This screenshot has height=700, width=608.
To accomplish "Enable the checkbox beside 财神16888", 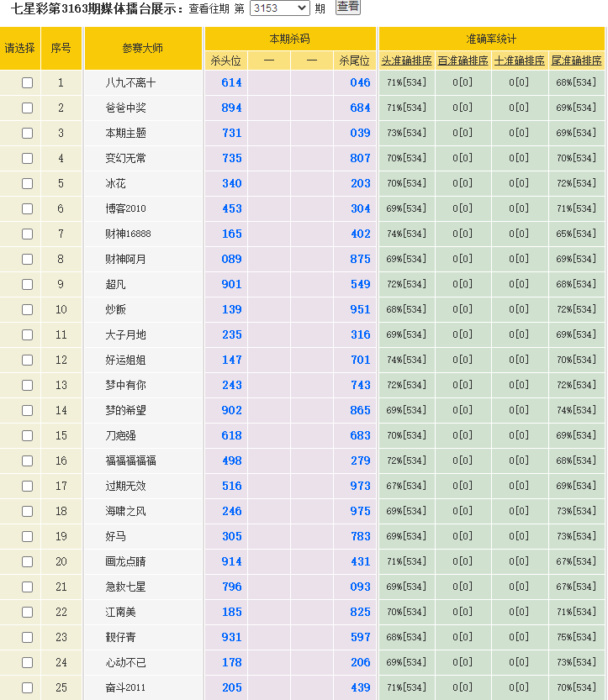I will [x=28, y=234].
